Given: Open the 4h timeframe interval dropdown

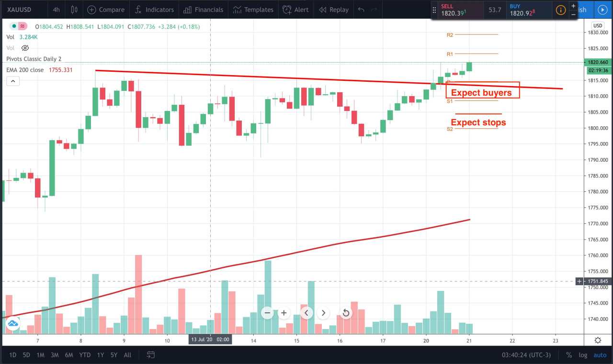Looking at the screenshot, I should click(57, 10).
